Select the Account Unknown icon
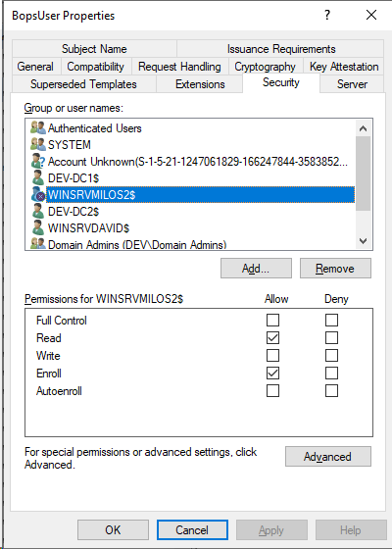The image size is (392, 549). pyautogui.click(x=38, y=161)
